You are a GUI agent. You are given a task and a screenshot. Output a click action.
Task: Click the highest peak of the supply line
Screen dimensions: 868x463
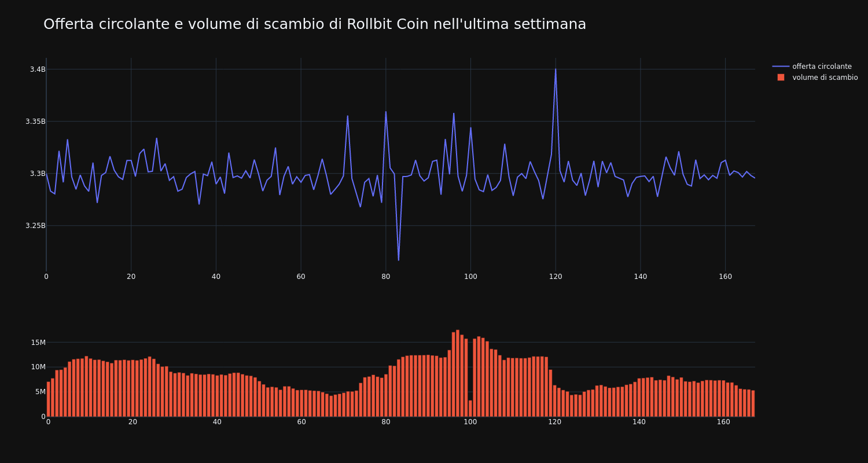556,69
